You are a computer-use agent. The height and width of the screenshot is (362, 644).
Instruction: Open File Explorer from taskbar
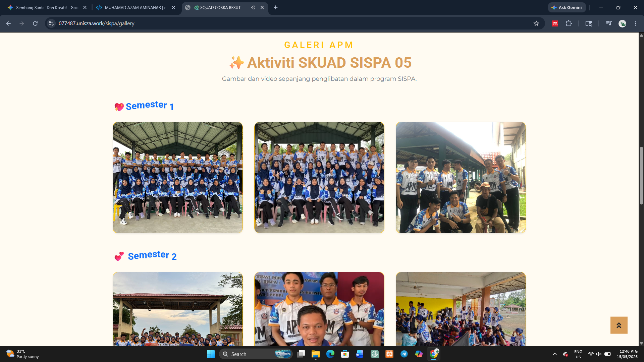click(316, 354)
